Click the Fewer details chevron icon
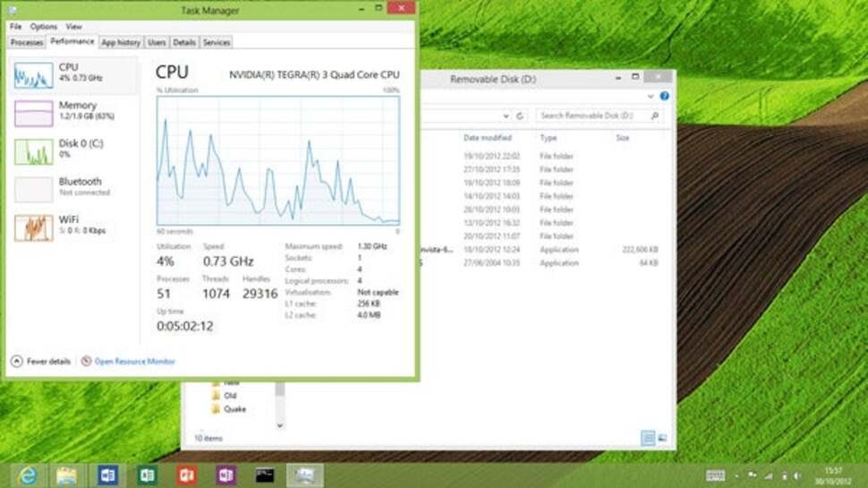The height and width of the screenshot is (488, 868). 17,362
